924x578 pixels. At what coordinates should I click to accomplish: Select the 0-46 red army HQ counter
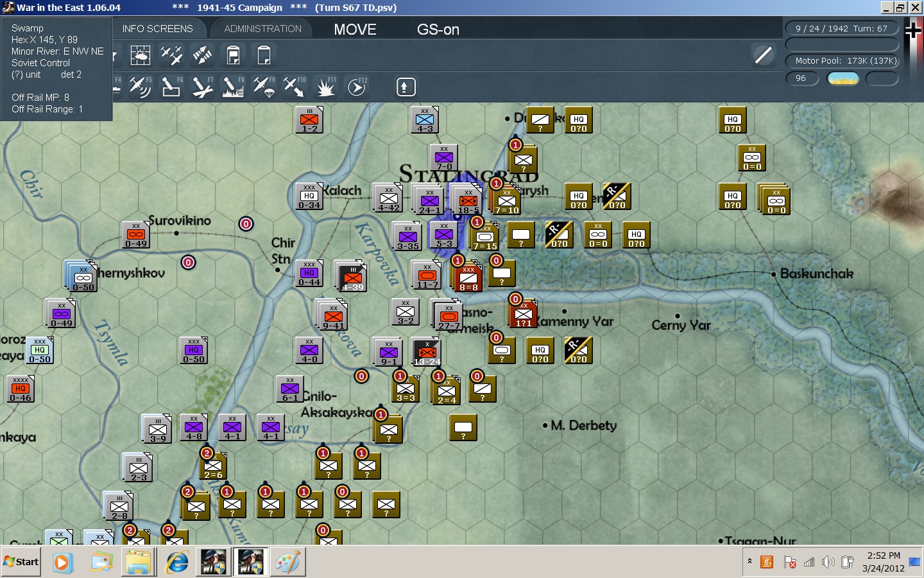coord(21,390)
